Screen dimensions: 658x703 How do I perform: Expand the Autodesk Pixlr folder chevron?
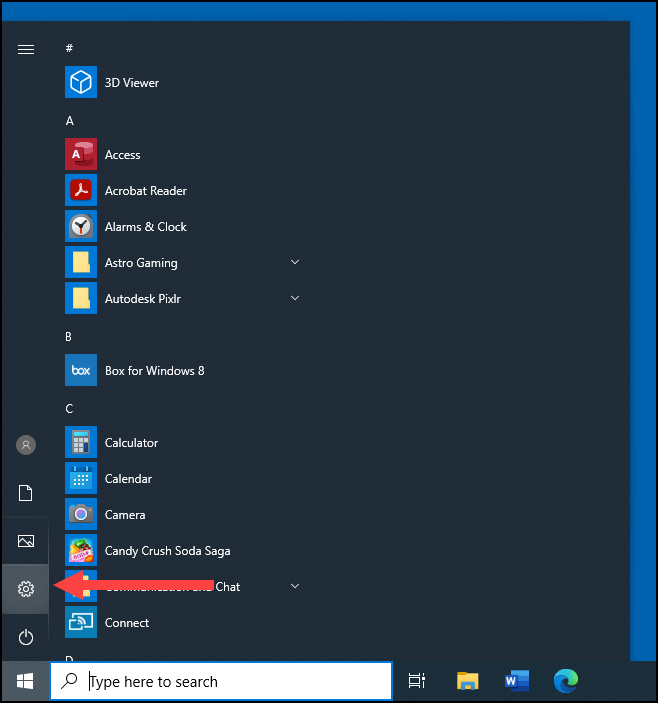(295, 298)
